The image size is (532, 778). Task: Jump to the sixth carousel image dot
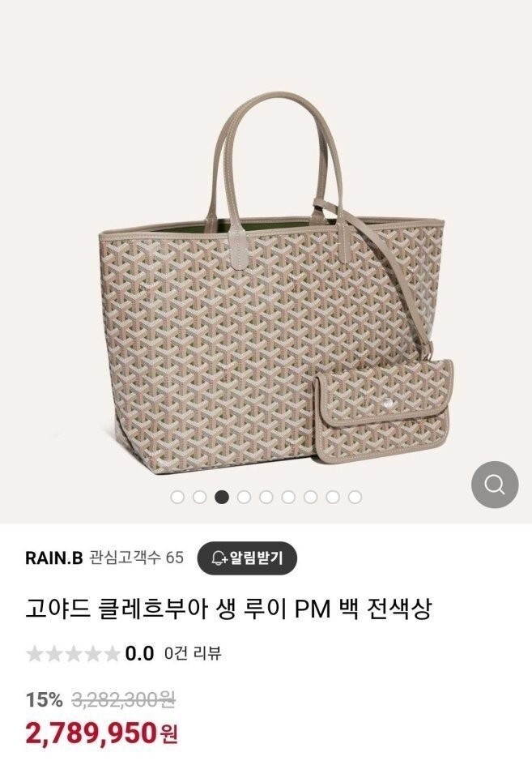pyautogui.click(x=288, y=497)
